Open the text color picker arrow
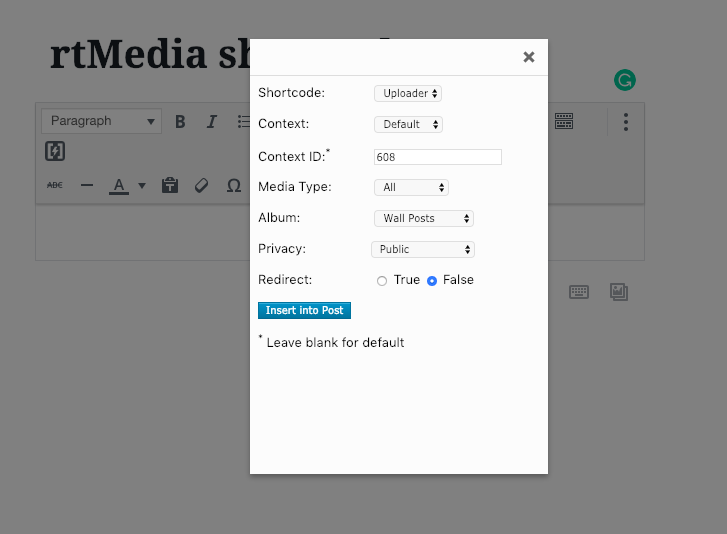The image size is (727, 534). click(x=142, y=185)
